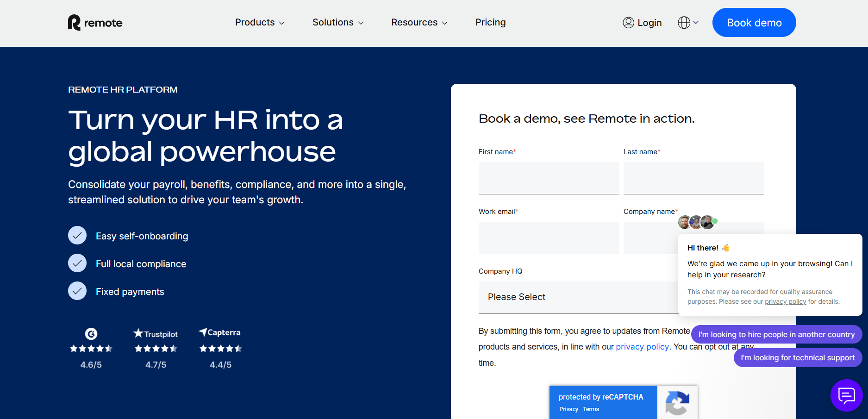Open the chat widget bubble icon
Viewport: 868px width, 419px height.
pyautogui.click(x=846, y=395)
